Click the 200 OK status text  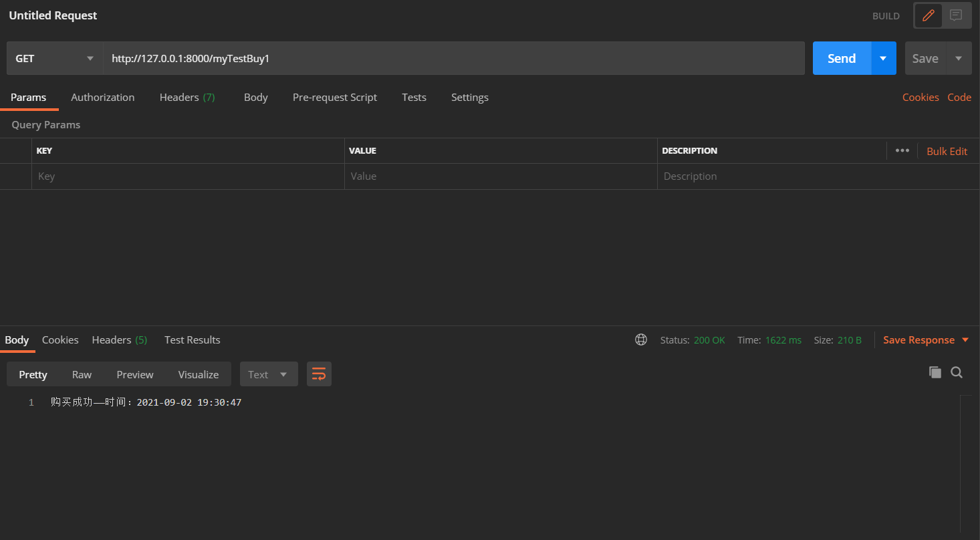point(709,340)
